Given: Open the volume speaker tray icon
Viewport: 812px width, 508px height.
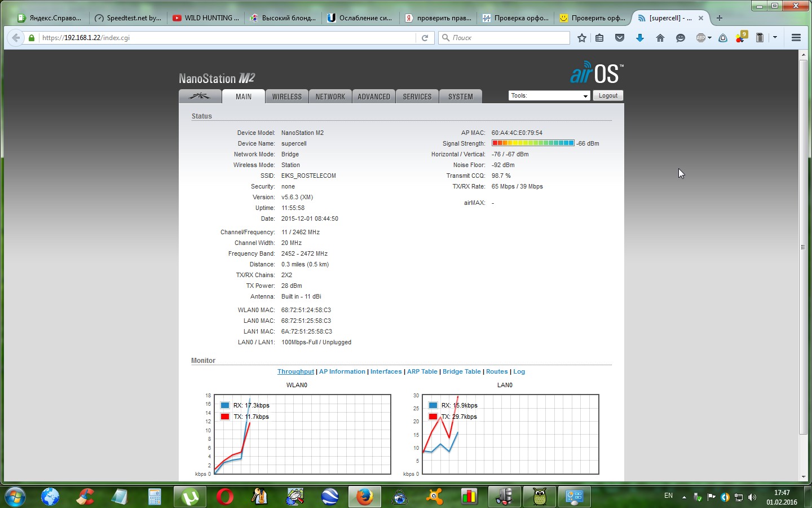Looking at the screenshot, I should tap(752, 497).
